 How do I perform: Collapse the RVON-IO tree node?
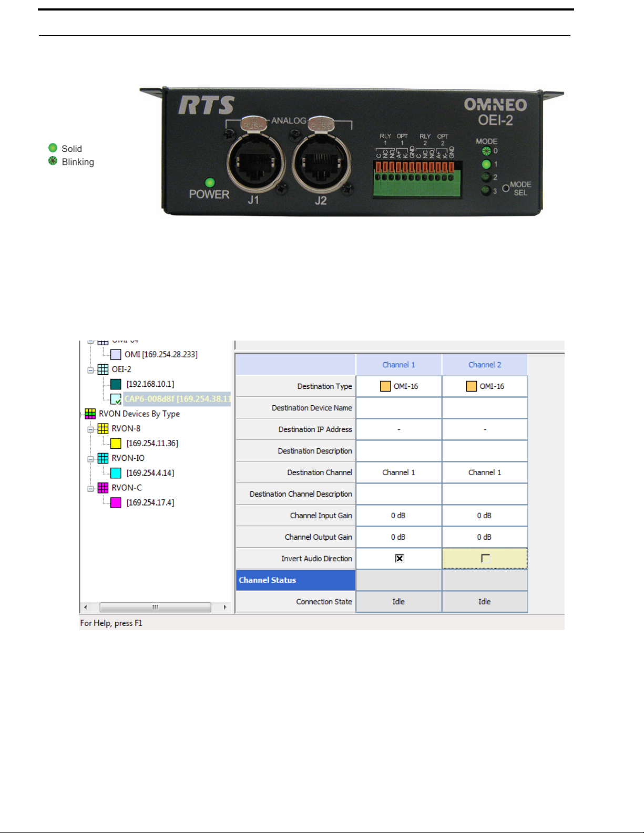(90, 459)
